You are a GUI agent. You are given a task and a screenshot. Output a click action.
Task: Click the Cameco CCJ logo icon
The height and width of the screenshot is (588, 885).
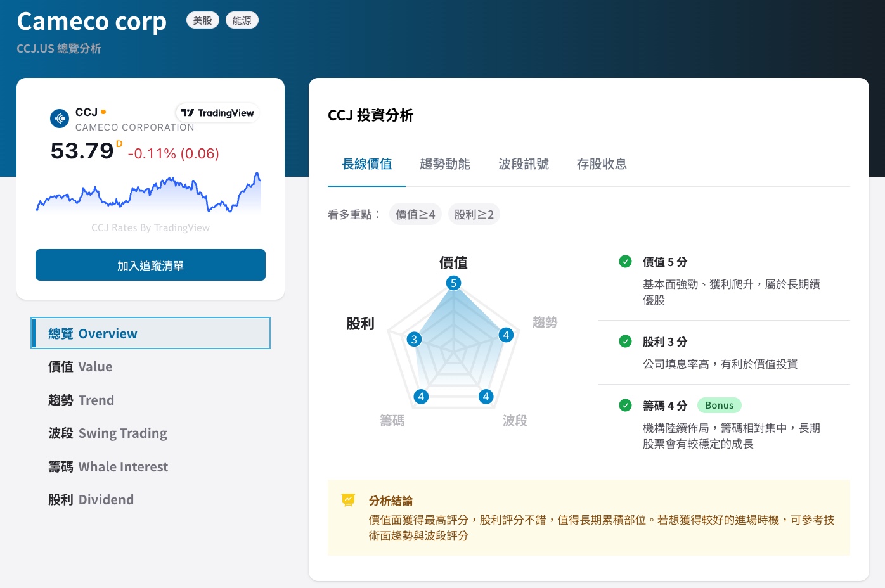60,118
